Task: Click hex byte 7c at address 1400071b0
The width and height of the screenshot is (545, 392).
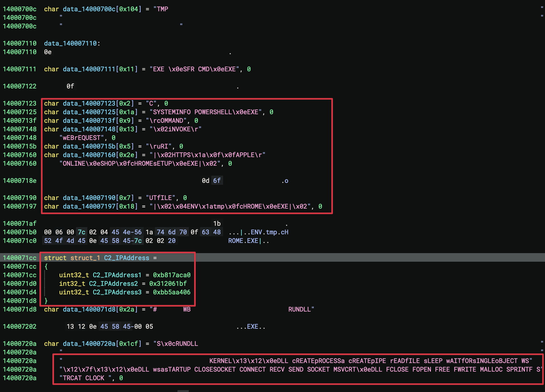Action: click(x=81, y=232)
